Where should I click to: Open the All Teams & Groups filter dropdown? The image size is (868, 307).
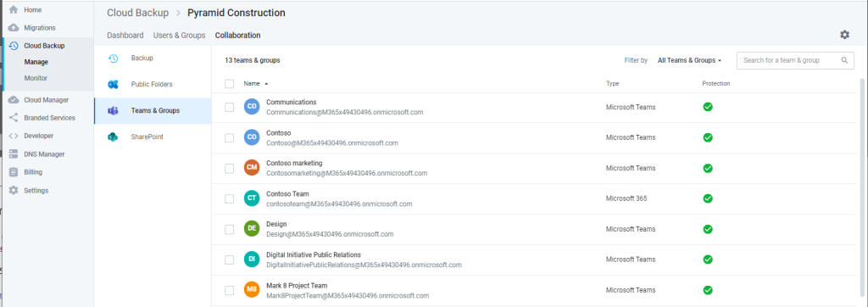[690, 60]
